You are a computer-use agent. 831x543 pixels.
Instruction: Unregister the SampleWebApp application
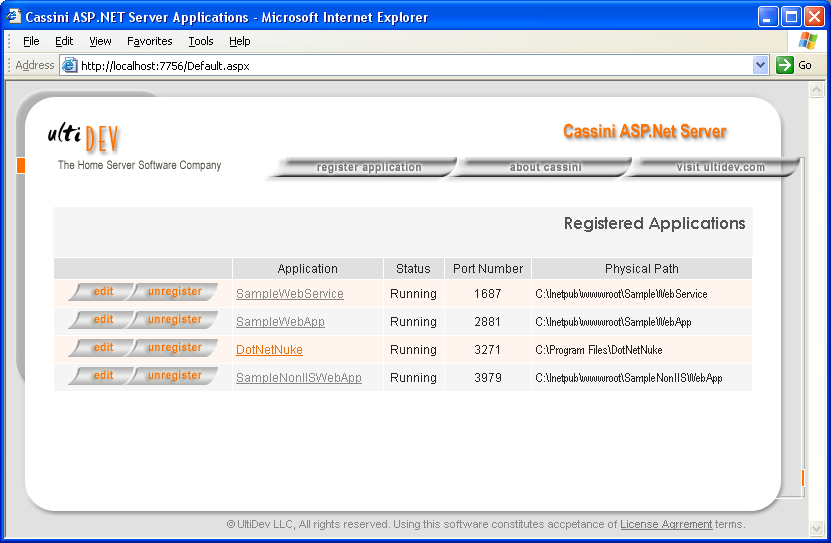pyautogui.click(x=174, y=319)
